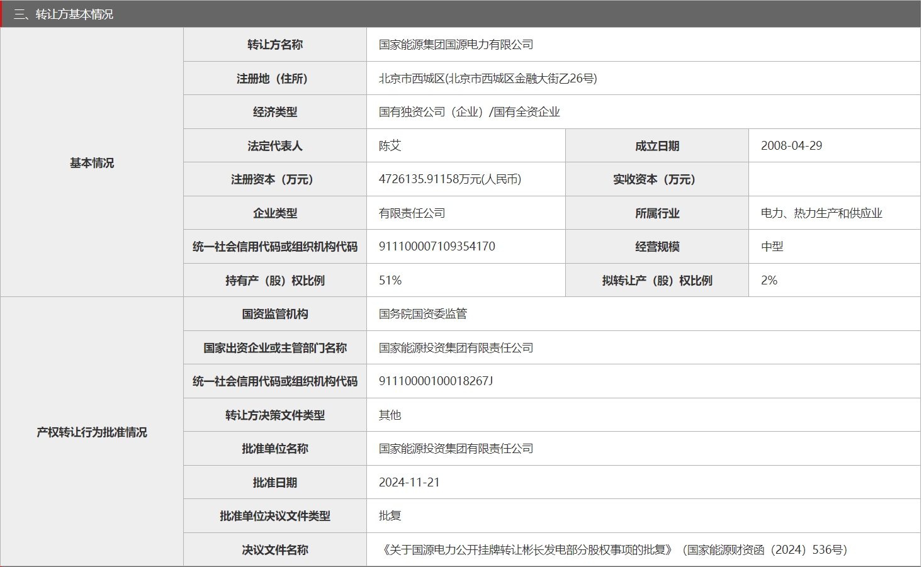Image resolution: width=924 pixels, height=567 pixels.
Task: Click the 产权转让行为批准情况 group header cell
Action: point(92,432)
